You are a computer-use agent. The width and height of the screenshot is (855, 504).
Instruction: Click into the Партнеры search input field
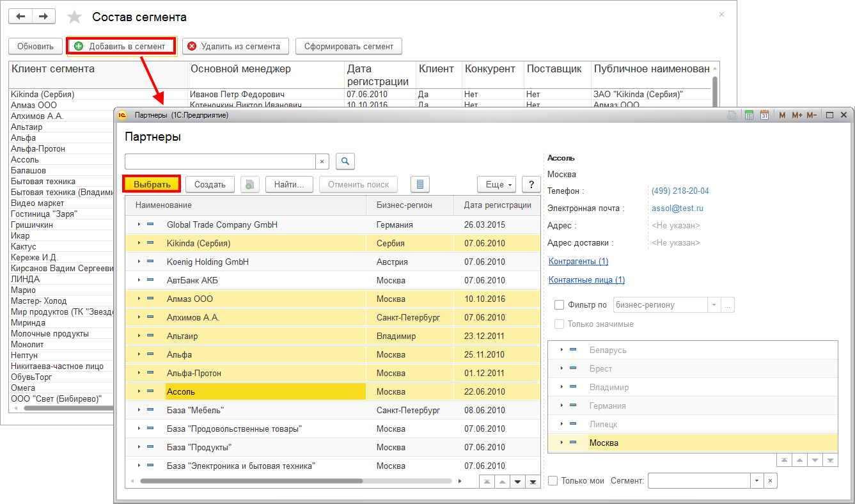coord(220,161)
